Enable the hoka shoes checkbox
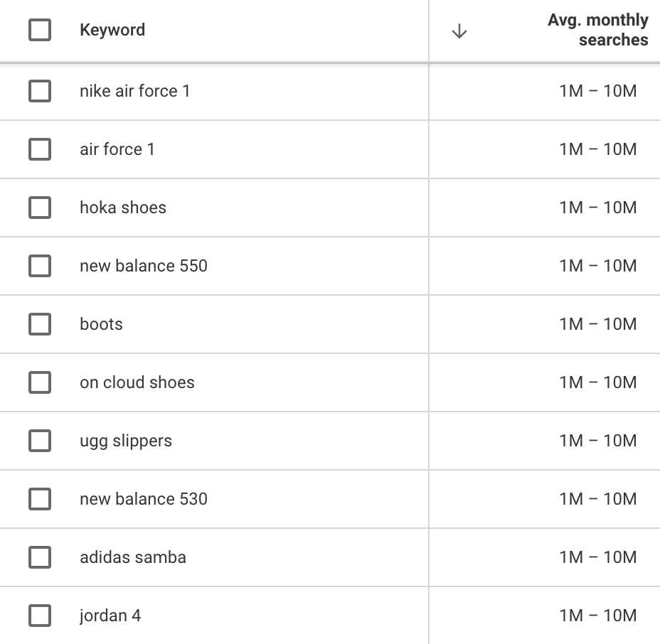Viewport: 660px width, 644px height. (x=40, y=208)
